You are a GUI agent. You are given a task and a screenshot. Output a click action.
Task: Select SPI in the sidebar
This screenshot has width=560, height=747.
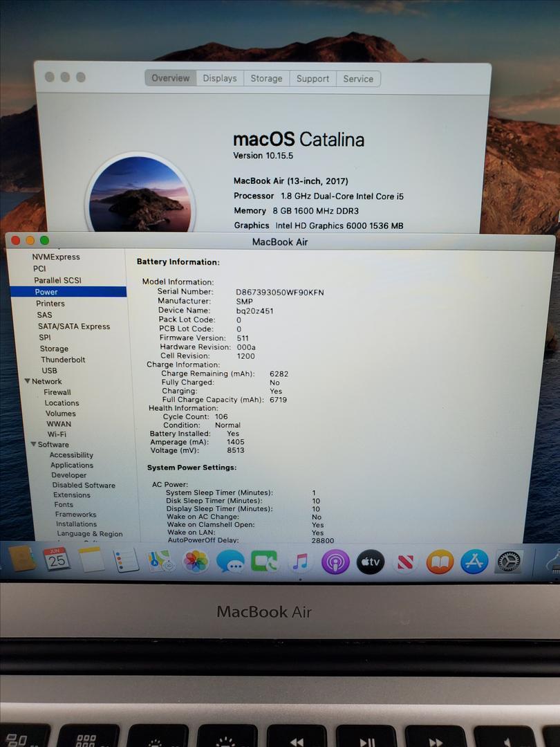(45, 338)
